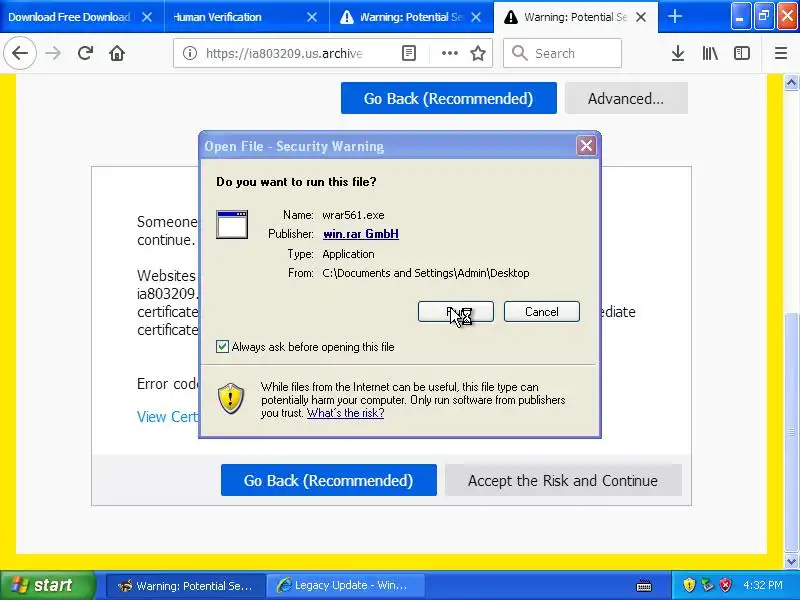800x600 pixels.
Task: Click the yellow security shield tray icon
Action: point(689,585)
